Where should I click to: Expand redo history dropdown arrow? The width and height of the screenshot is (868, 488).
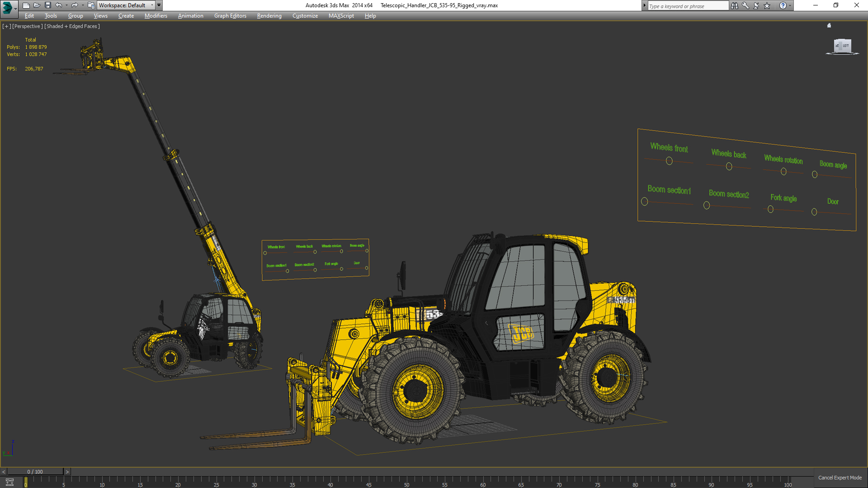click(82, 5)
